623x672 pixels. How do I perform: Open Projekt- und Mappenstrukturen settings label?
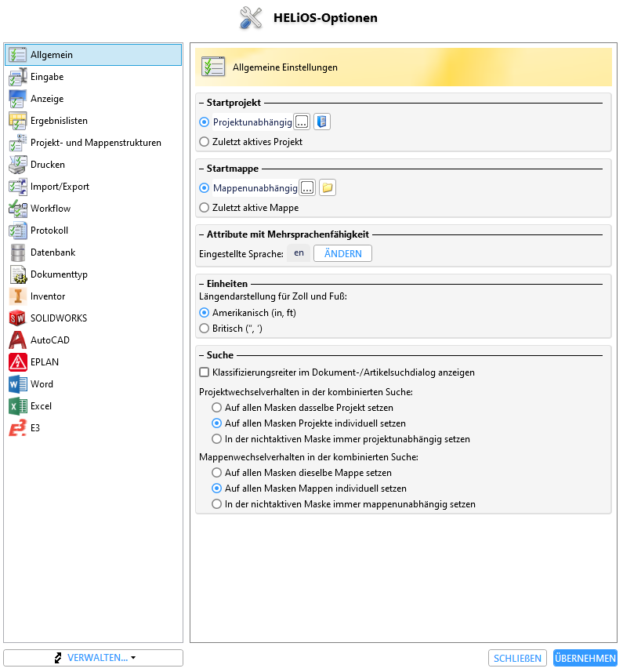[96, 143]
